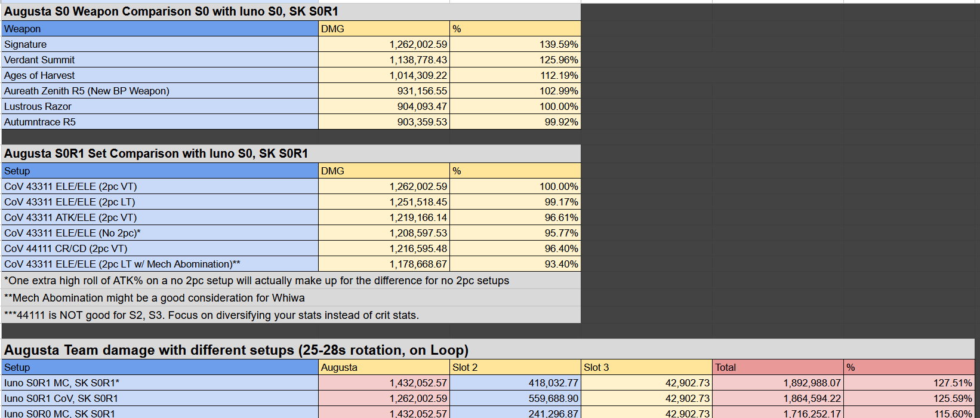980x418 pixels.
Task: Click damage value 1,138,778.43
Action: 384,60
